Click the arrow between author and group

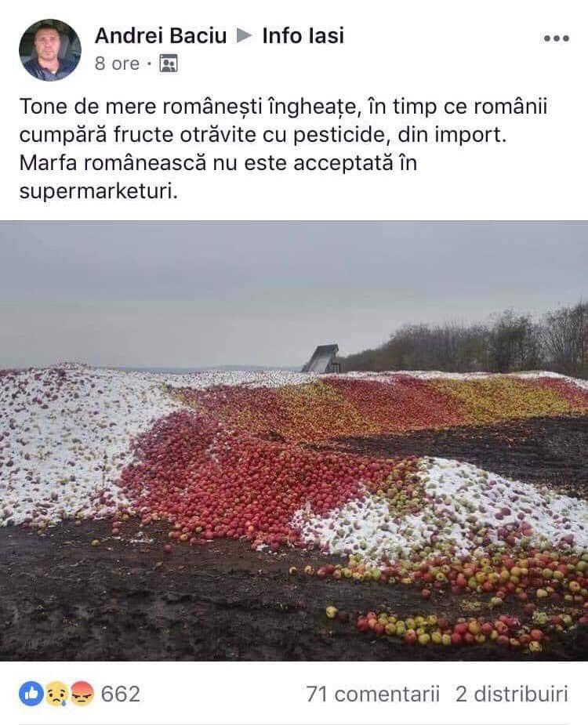(245, 35)
